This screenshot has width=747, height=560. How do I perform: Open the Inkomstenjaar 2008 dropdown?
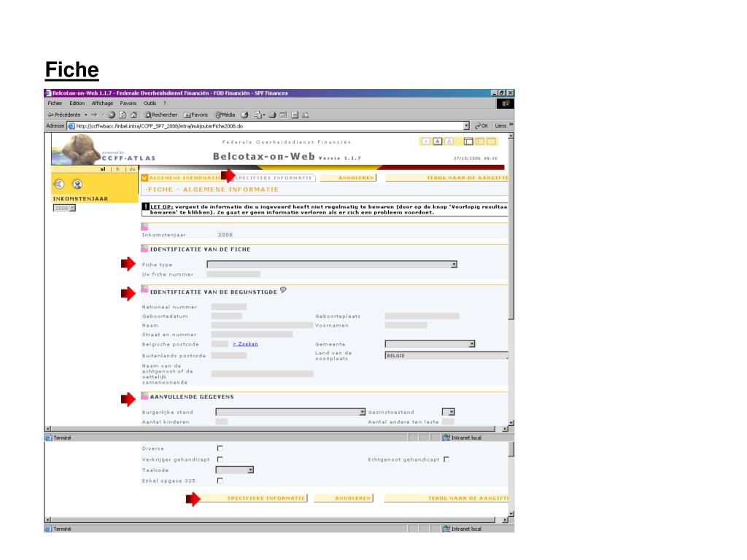(x=64, y=208)
